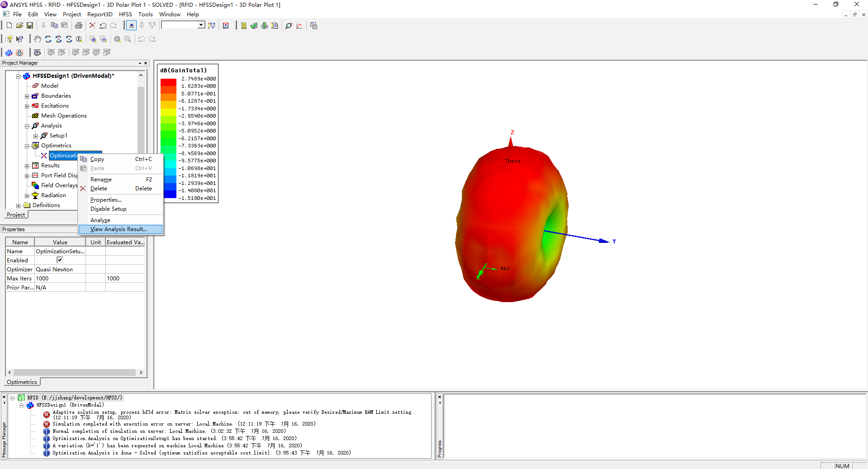Toggle the Enabled checkbox in Properties

tap(60, 260)
